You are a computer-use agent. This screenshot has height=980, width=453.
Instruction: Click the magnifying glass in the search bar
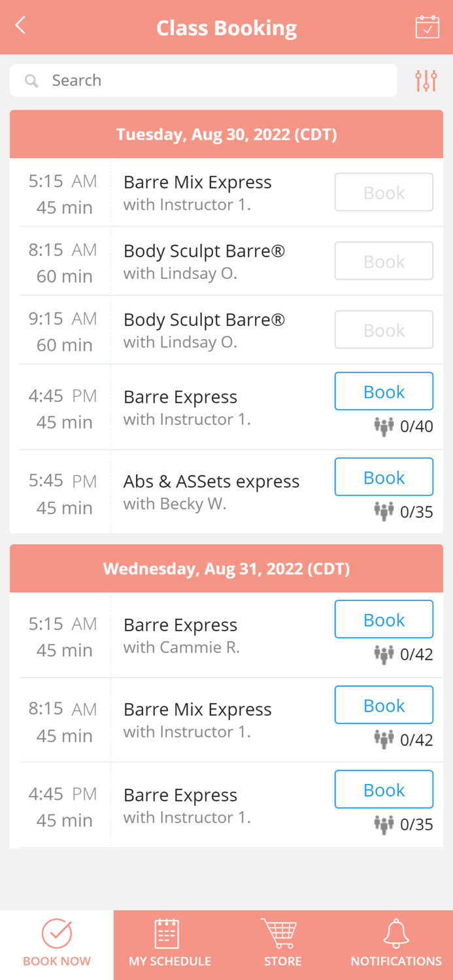(x=31, y=80)
